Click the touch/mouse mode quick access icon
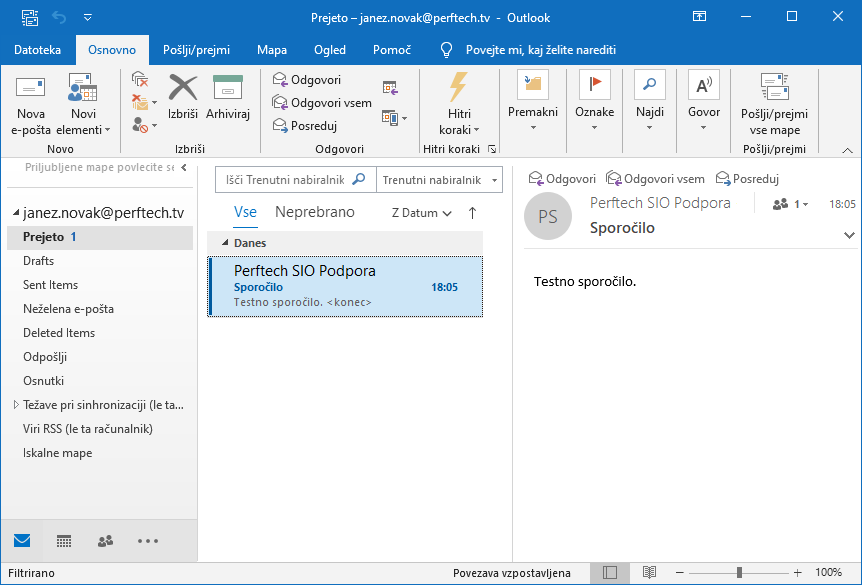 tap(30, 18)
